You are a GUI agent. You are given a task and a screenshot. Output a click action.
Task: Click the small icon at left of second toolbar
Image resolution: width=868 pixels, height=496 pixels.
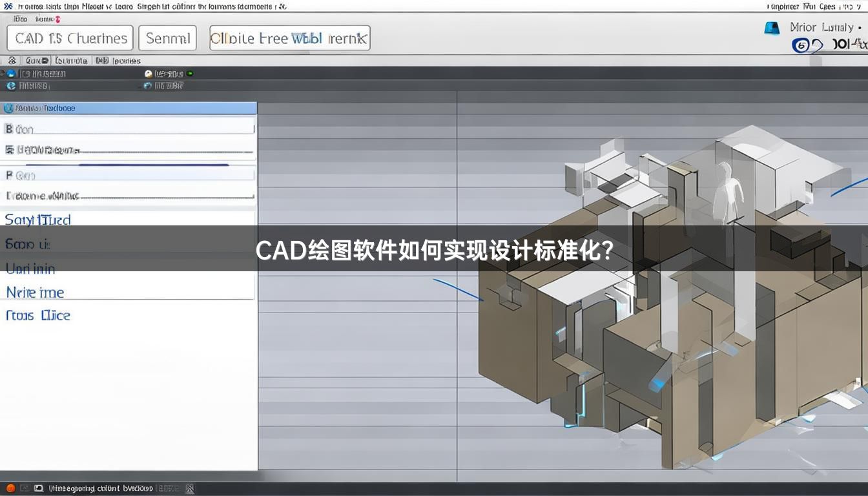(x=12, y=60)
